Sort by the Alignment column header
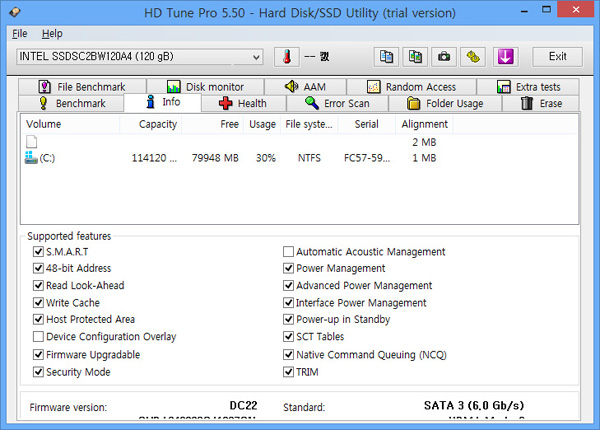 (x=424, y=124)
